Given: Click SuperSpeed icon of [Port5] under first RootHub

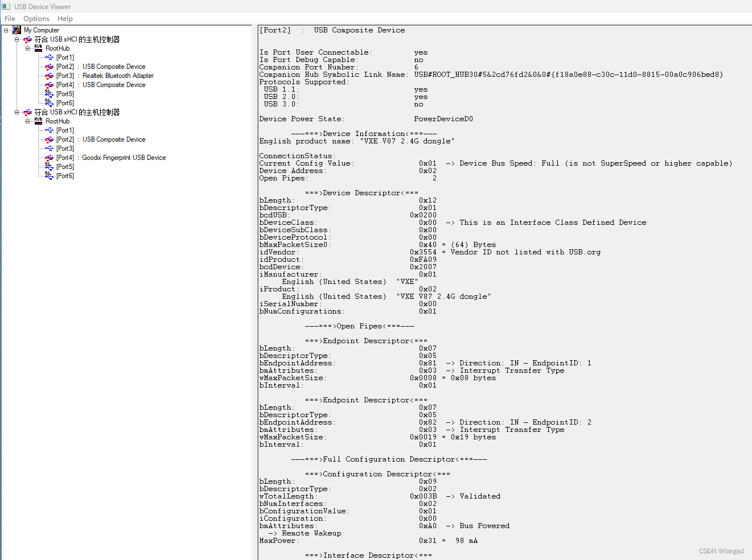Looking at the screenshot, I should coord(49,94).
